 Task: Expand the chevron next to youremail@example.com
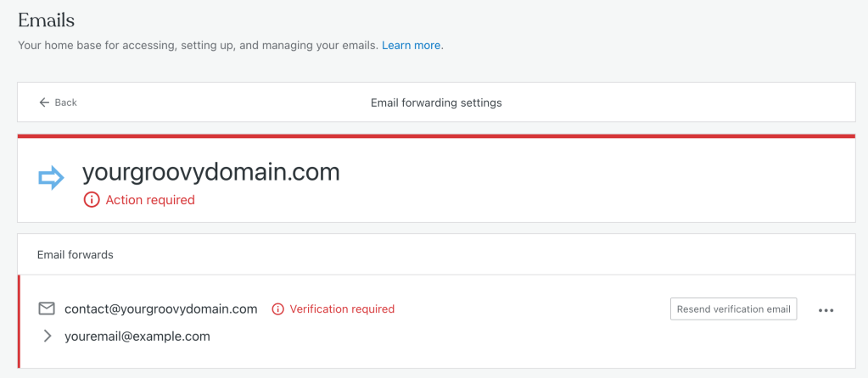coord(47,336)
